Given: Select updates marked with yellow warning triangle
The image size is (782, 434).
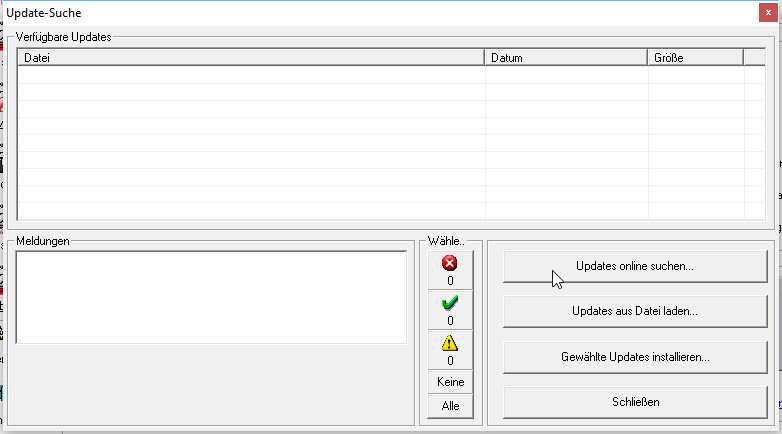Looking at the screenshot, I should pyautogui.click(x=449, y=350).
